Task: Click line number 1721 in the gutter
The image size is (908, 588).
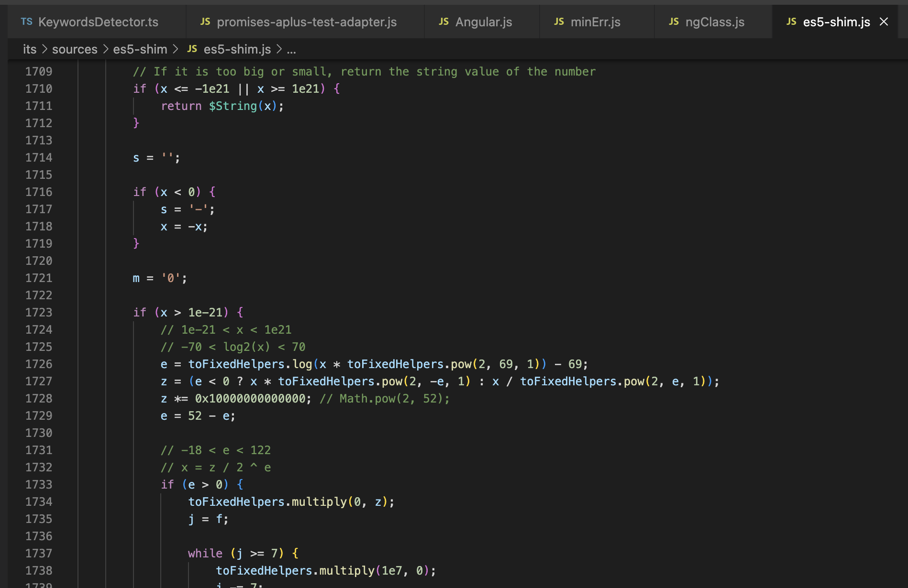Action: click(39, 278)
